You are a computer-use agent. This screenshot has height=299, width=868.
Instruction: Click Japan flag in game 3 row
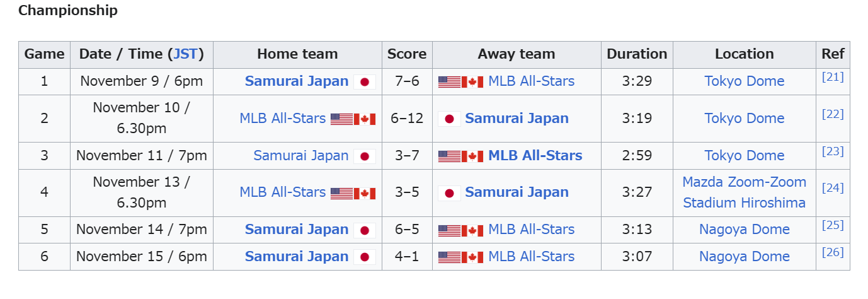coord(364,156)
